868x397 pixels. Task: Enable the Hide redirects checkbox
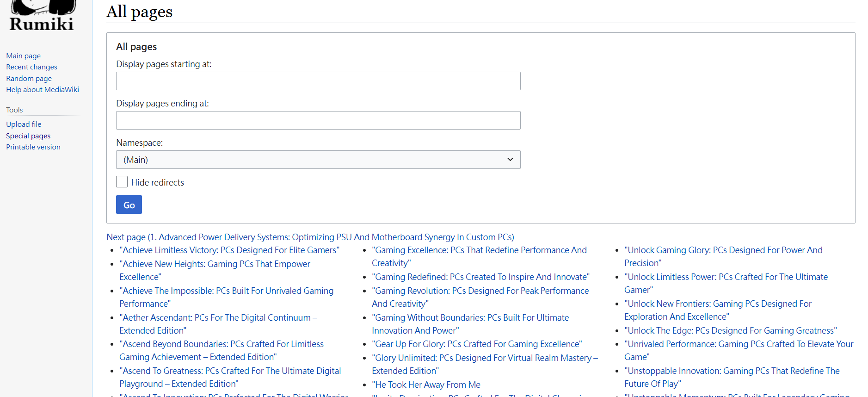pyautogui.click(x=122, y=182)
